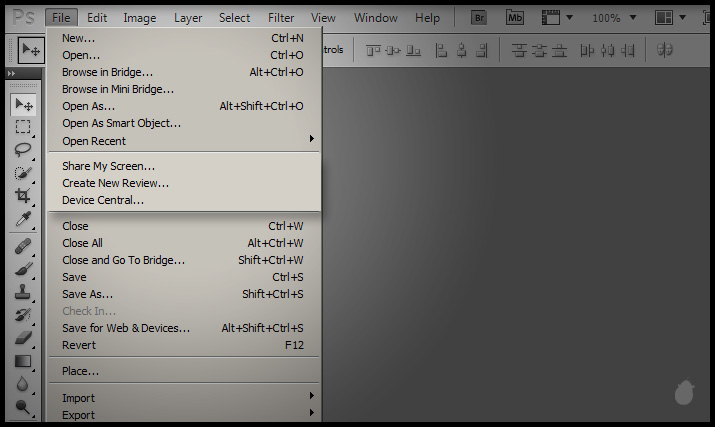Viewport: 715px width, 427px height.
Task: Open Mini Bridge via the Mb icon
Action: coord(515,18)
